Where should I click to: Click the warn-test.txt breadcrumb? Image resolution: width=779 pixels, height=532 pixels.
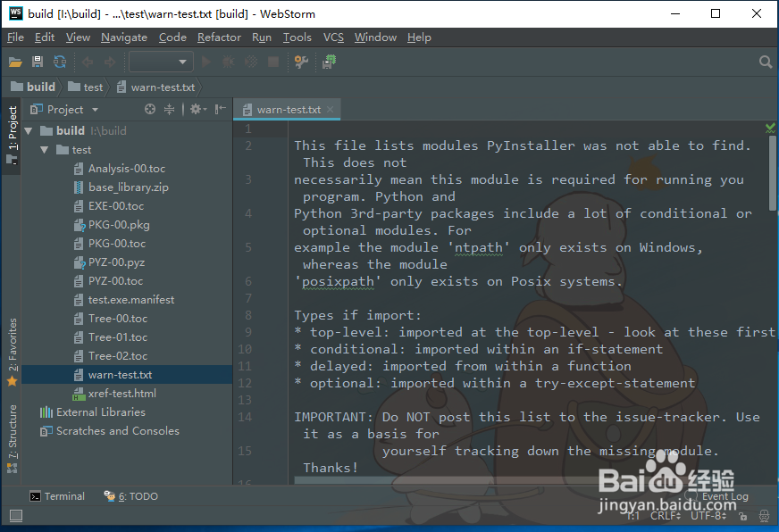(x=156, y=87)
